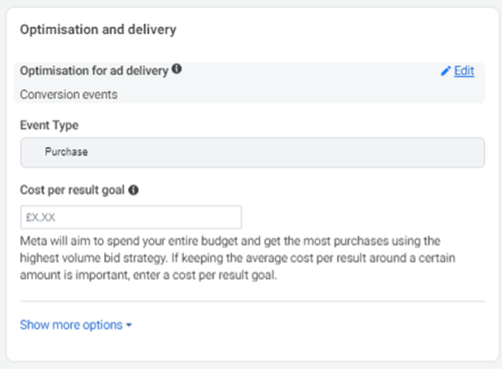Click the Conversion events text
504x370 pixels.
pos(69,95)
